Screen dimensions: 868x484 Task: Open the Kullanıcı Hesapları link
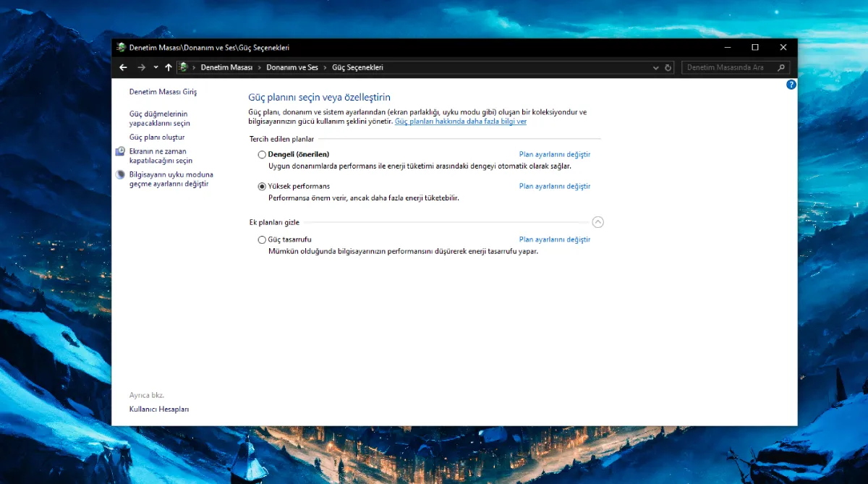[x=159, y=409]
